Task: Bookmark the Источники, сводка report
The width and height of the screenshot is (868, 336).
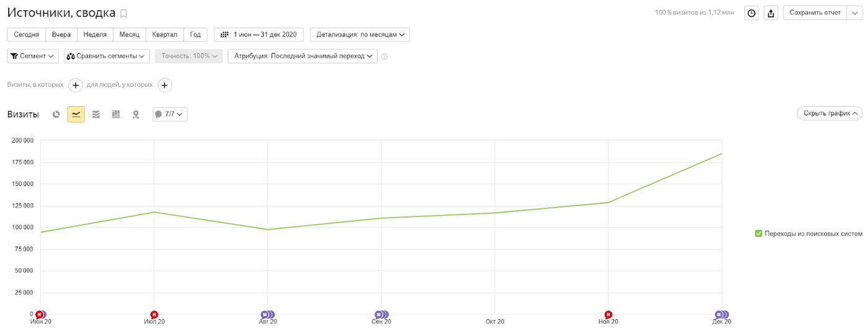Action: [x=123, y=13]
